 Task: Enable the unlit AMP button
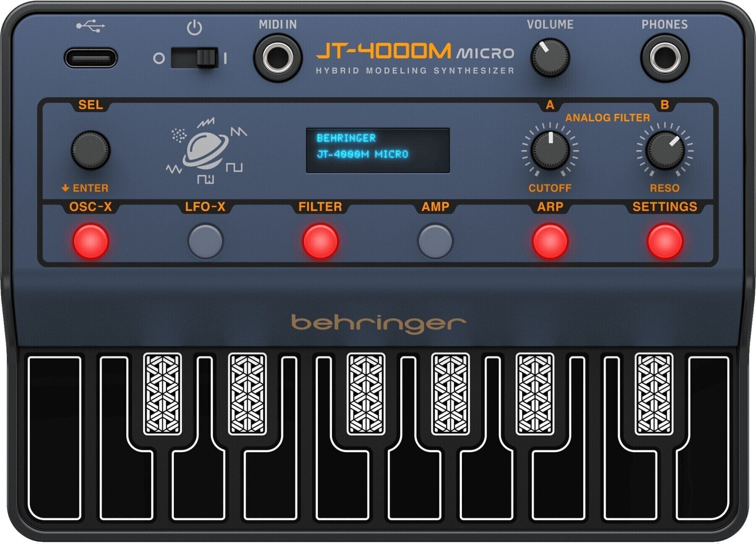[x=435, y=241]
